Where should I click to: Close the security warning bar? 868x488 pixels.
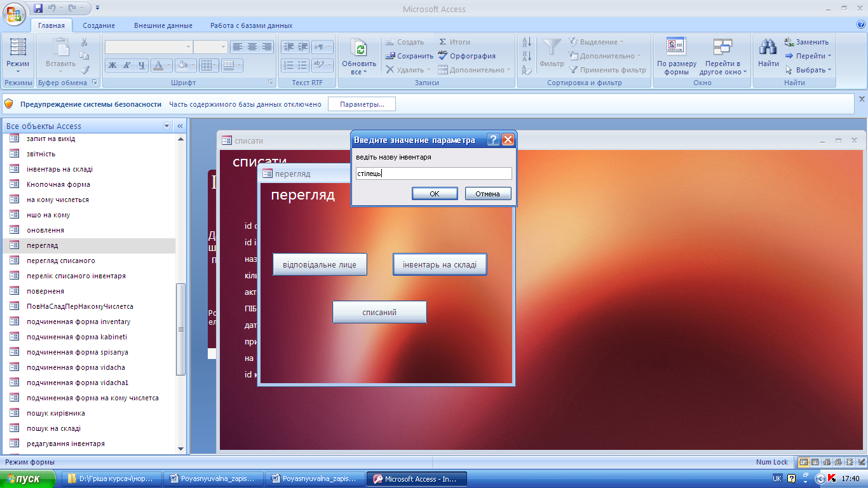point(862,99)
